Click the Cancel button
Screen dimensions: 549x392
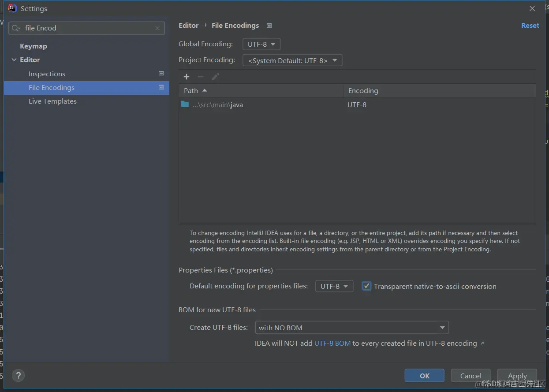point(471,376)
